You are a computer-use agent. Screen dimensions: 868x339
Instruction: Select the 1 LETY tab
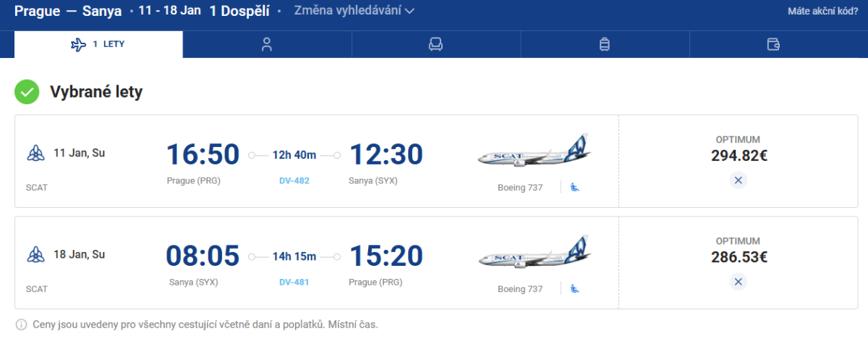point(98,45)
